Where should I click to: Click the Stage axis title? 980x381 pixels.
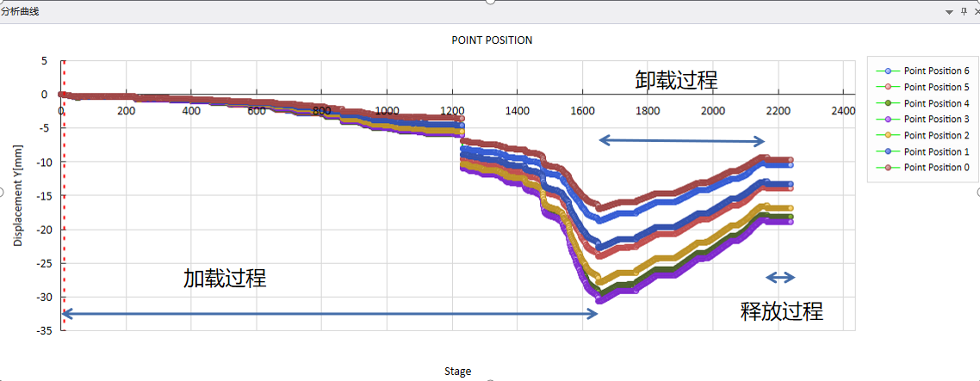457,372
